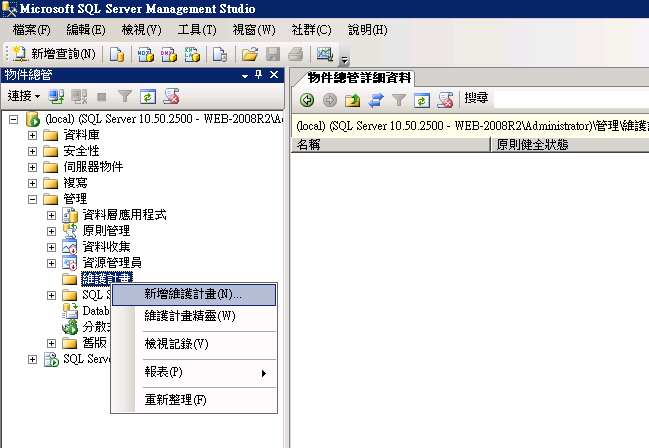Expand the 資料層應用程式 node
The image size is (649, 448).
coord(51,215)
